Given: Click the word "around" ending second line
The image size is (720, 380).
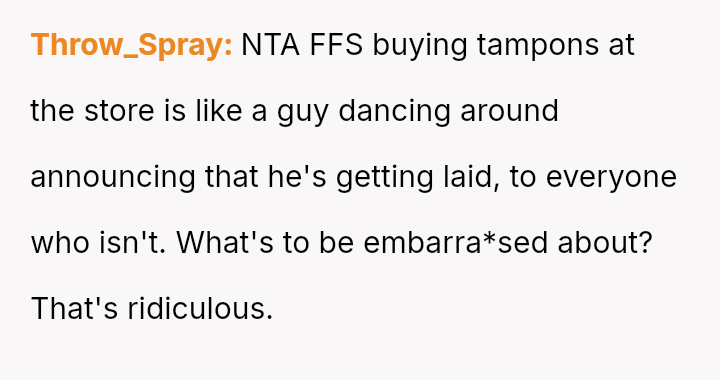Looking at the screenshot, I should (509, 110).
